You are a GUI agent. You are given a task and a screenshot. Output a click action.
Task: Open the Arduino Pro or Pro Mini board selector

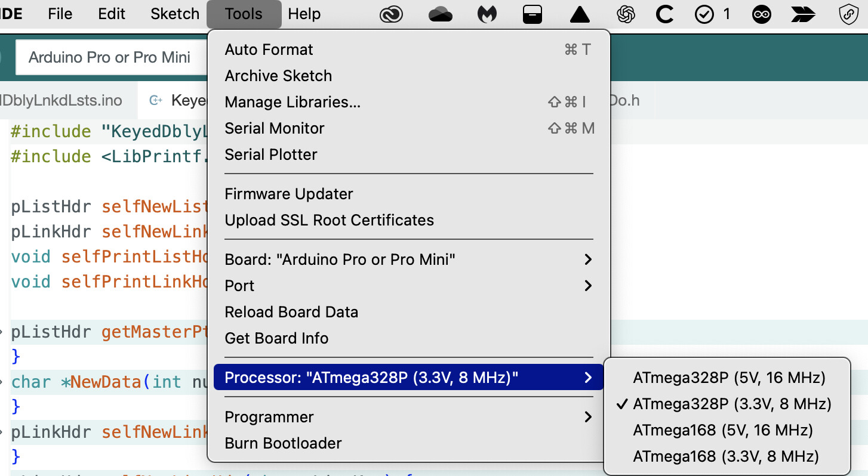pyautogui.click(x=109, y=57)
